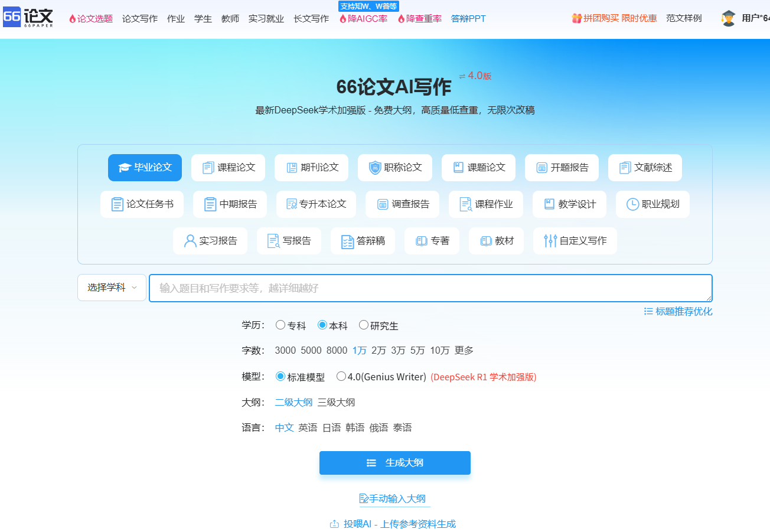Open the 论文选题 menu
This screenshot has width=770, height=532.
click(x=91, y=18)
